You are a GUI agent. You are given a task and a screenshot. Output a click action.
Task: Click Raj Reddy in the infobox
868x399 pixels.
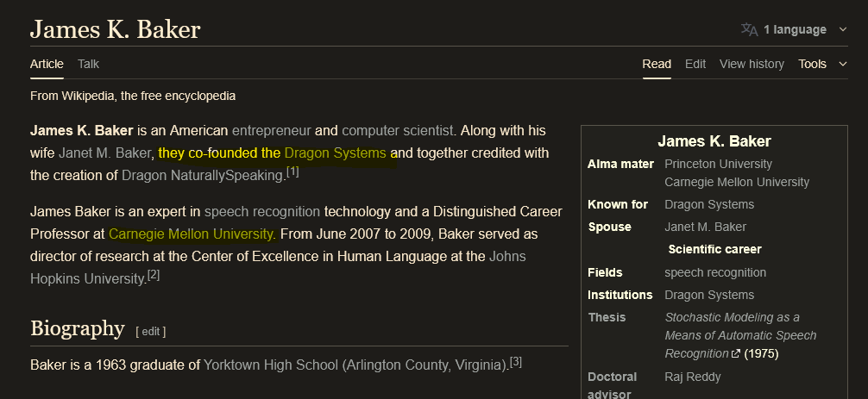pos(692,377)
